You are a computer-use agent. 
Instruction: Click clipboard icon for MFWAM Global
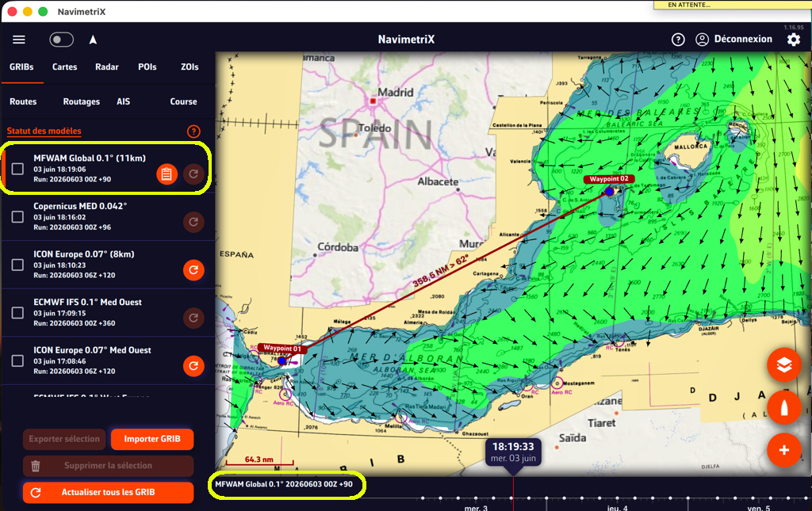coord(167,174)
